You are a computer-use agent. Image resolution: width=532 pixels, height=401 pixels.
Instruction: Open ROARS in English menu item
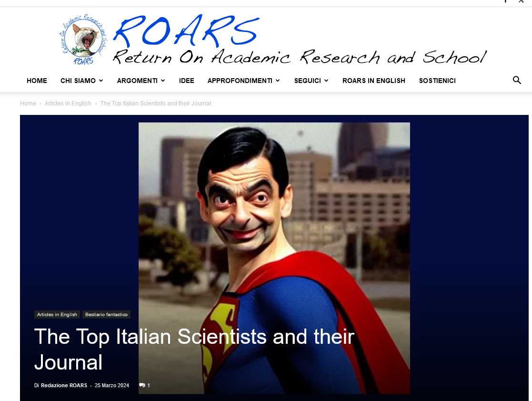373,81
